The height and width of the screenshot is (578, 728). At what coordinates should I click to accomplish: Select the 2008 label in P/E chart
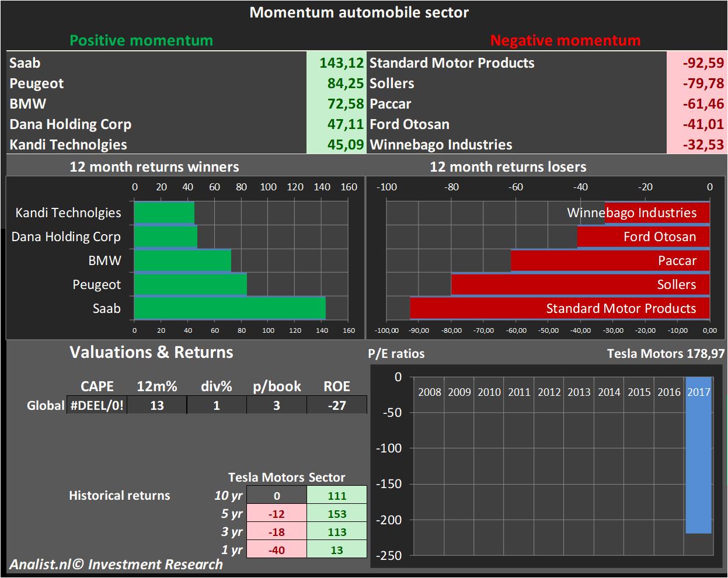(430, 392)
